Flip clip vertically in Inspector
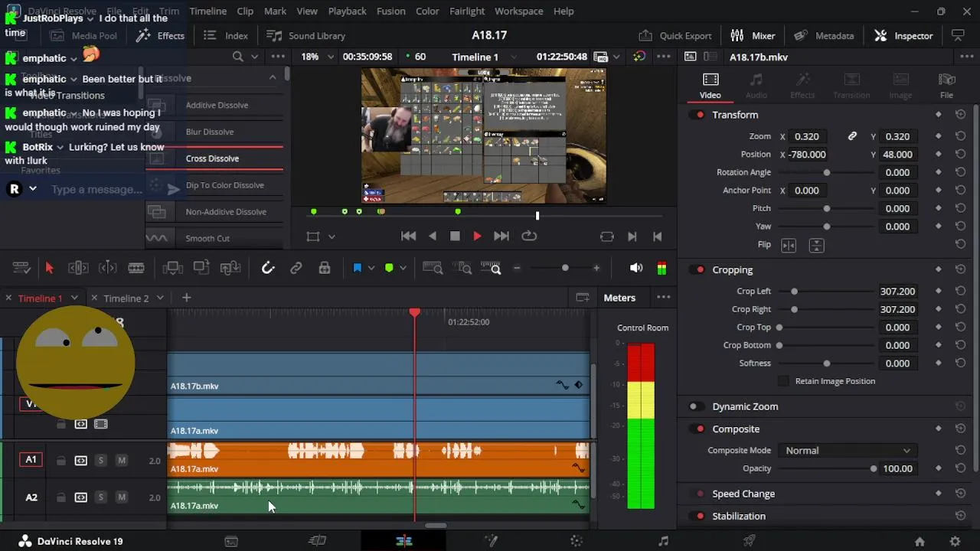Screen dimensions: 980x551 pyautogui.click(x=816, y=245)
